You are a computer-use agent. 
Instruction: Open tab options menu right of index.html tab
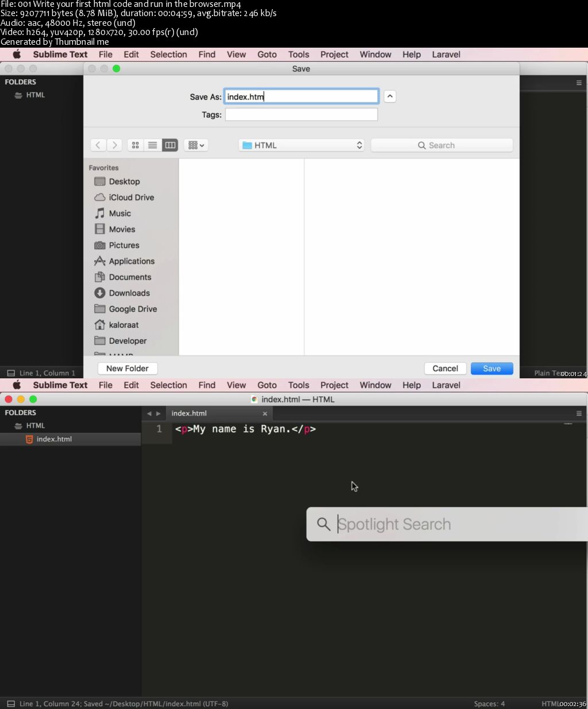pos(579,413)
